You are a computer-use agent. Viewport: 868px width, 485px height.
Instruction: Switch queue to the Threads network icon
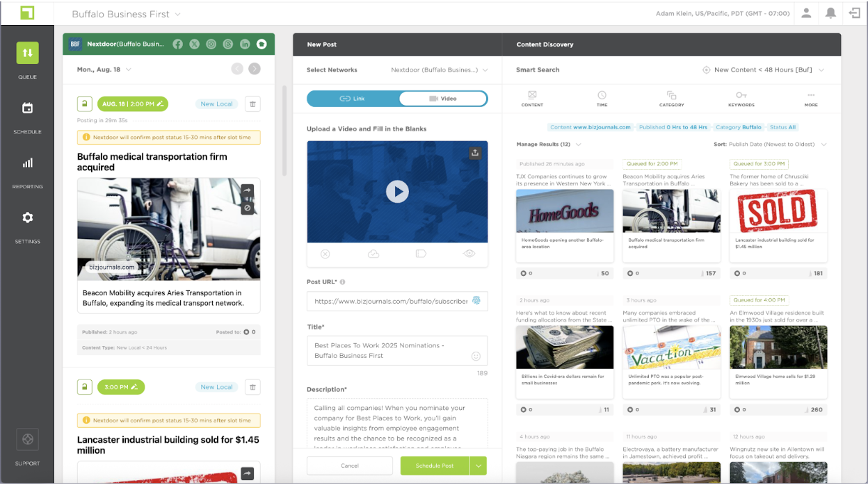pos(228,44)
